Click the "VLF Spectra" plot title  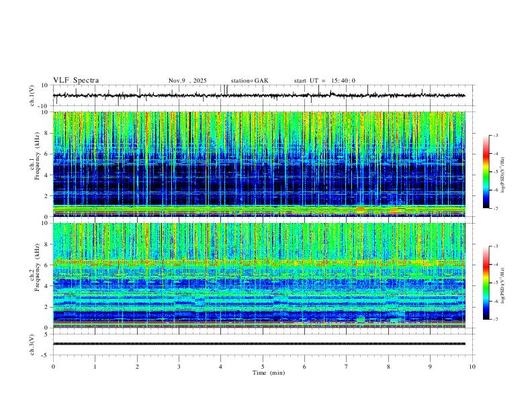[x=76, y=81]
